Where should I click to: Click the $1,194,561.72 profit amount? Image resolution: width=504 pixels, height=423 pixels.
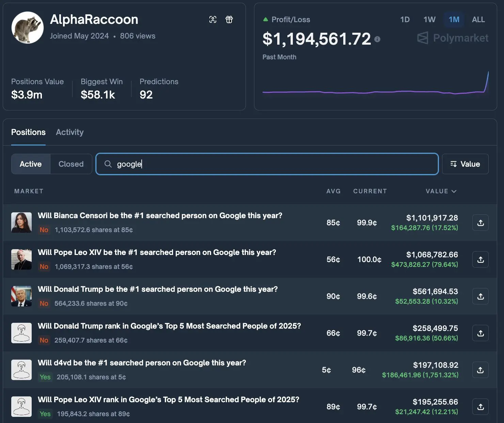tap(317, 39)
